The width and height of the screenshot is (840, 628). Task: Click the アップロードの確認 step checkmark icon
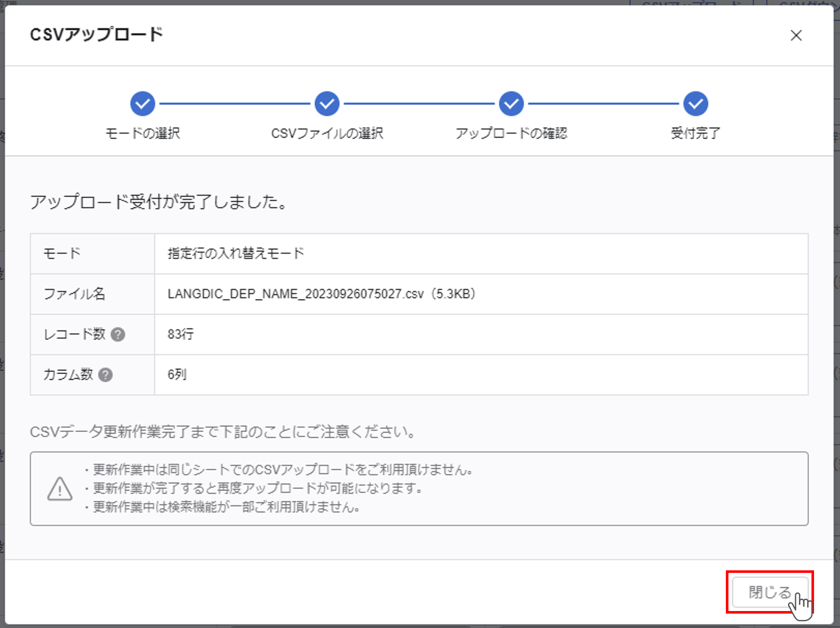pyautogui.click(x=511, y=103)
